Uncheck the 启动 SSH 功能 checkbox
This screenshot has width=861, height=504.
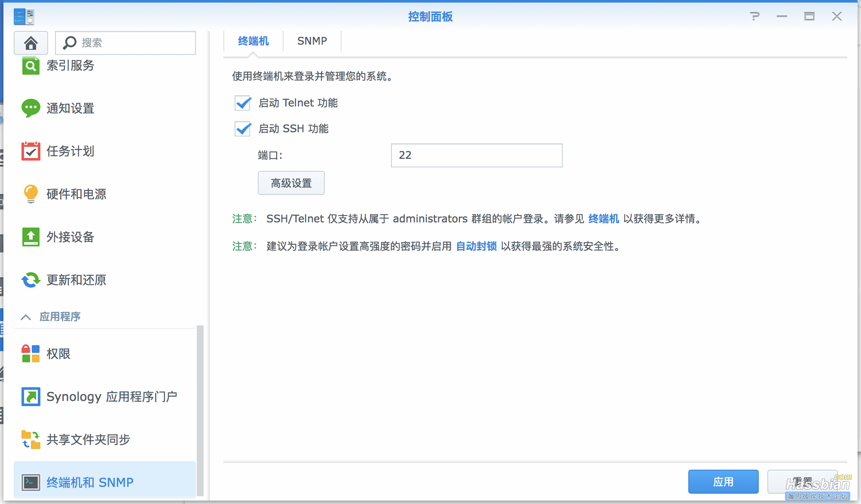coord(243,129)
